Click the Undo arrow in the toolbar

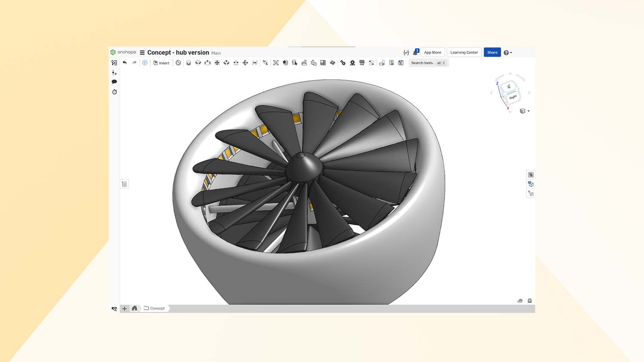[125, 63]
